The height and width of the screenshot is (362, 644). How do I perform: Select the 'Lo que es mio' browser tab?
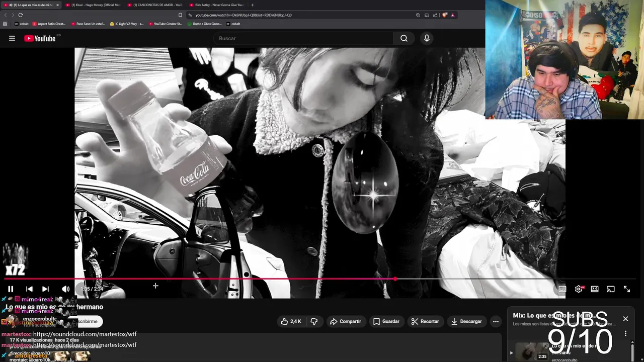pos(32,5)
